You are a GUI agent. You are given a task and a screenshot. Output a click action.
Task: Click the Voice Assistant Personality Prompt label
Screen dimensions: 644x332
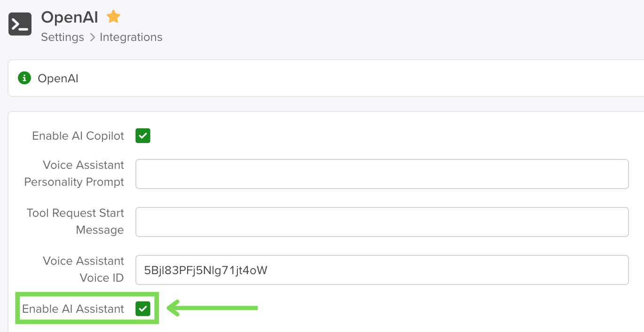point(74,174)
